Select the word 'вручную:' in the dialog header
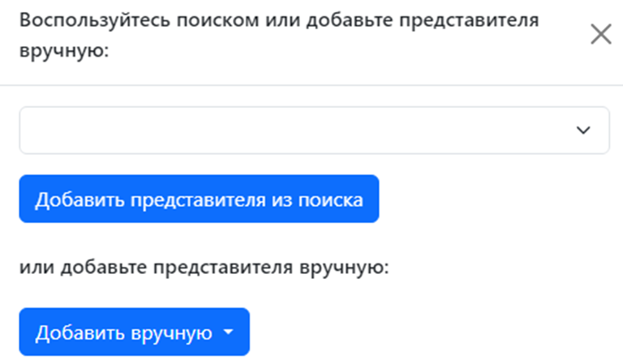The width and height of the screenshot is (623, 364). 63,50
